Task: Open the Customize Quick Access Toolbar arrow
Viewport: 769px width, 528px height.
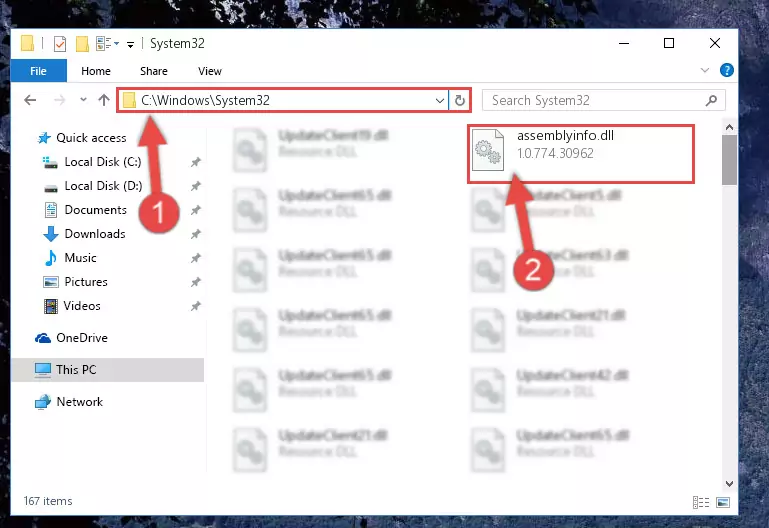Action: point(130,45)
